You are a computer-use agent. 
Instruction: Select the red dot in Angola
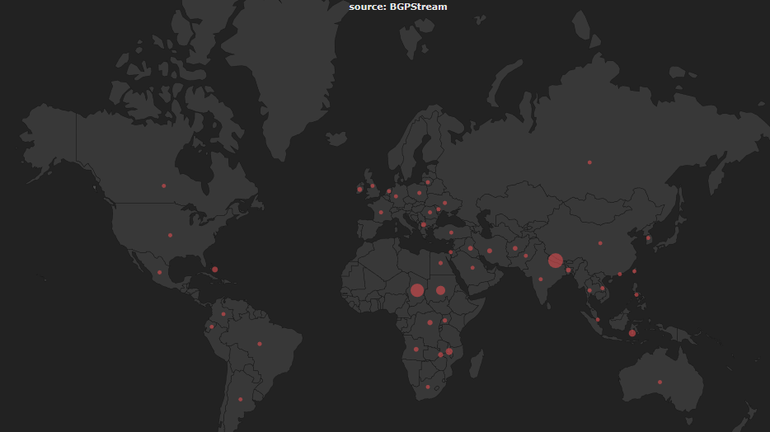[416, 349]
